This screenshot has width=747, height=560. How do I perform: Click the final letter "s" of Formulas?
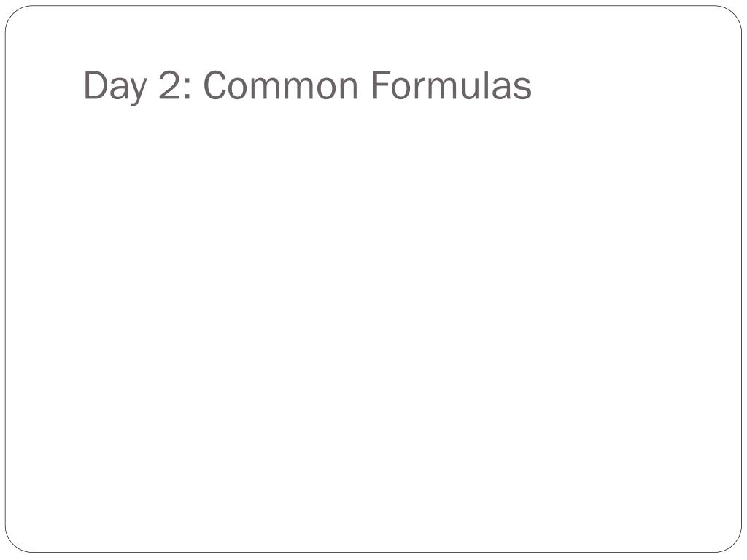coord(522,89)
